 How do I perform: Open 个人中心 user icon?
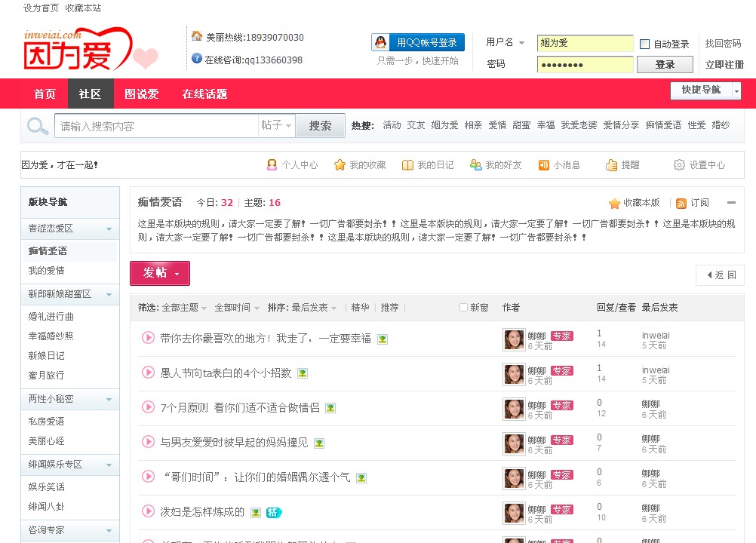tap(272, 164)
